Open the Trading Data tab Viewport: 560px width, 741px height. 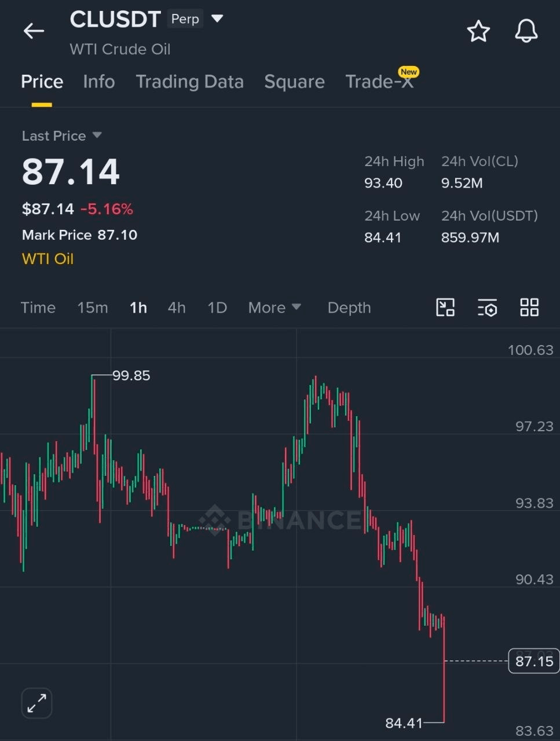point(189,82)
